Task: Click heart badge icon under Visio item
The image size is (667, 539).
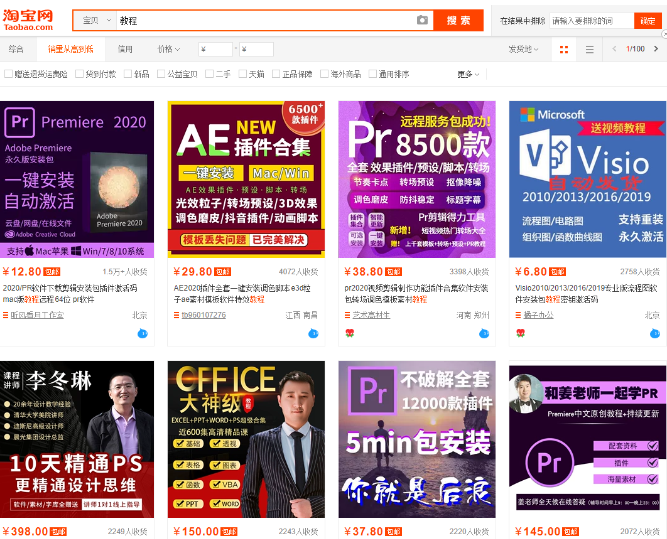Action: pos(520,333)
